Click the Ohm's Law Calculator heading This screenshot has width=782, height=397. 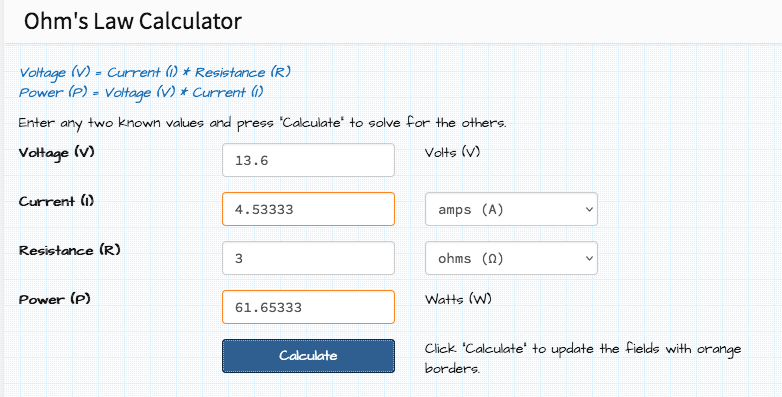133,21
